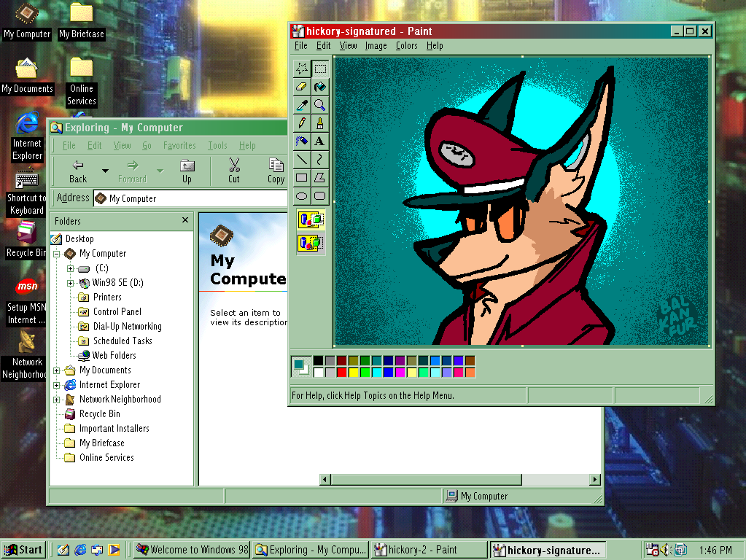The image size is (746, 560).
Task: Choose the Ellipse tool in Paint
Action: [302, 196]
